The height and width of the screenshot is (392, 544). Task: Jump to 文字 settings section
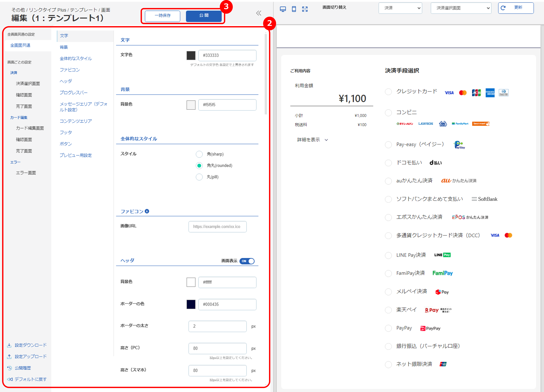point(64,36)
